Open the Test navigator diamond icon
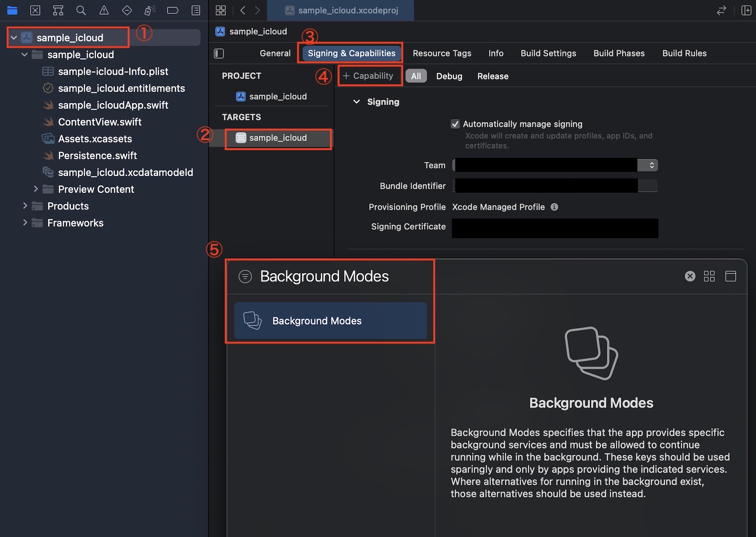The width and height of the screenshot is (756, 537). click(127, 10)
